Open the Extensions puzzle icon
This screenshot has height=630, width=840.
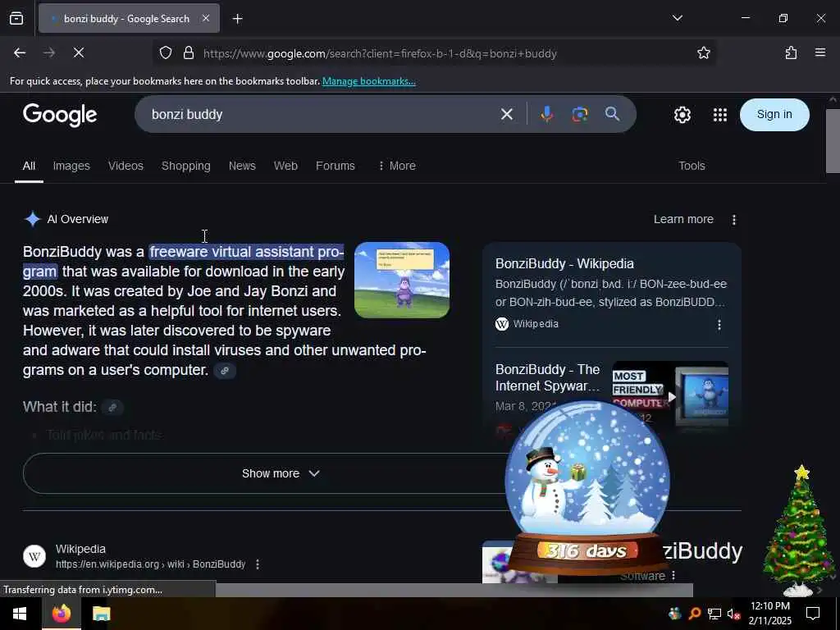click(x=791, y=52)
